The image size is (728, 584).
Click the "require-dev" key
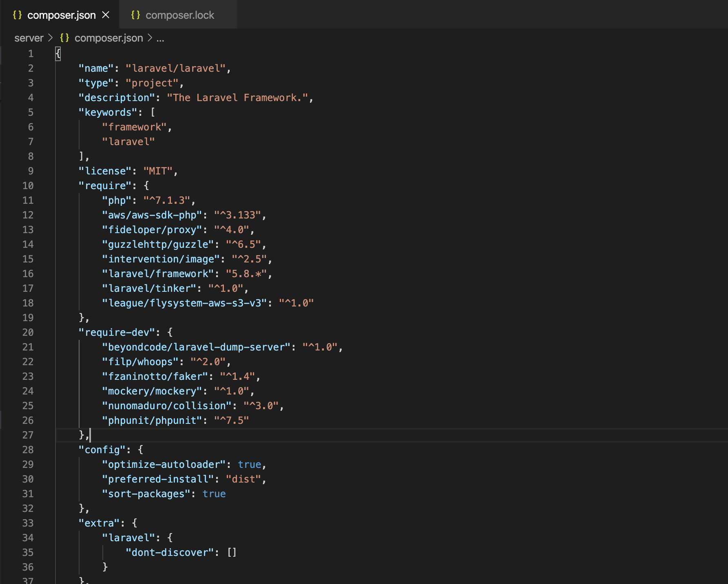pos(117,333)
